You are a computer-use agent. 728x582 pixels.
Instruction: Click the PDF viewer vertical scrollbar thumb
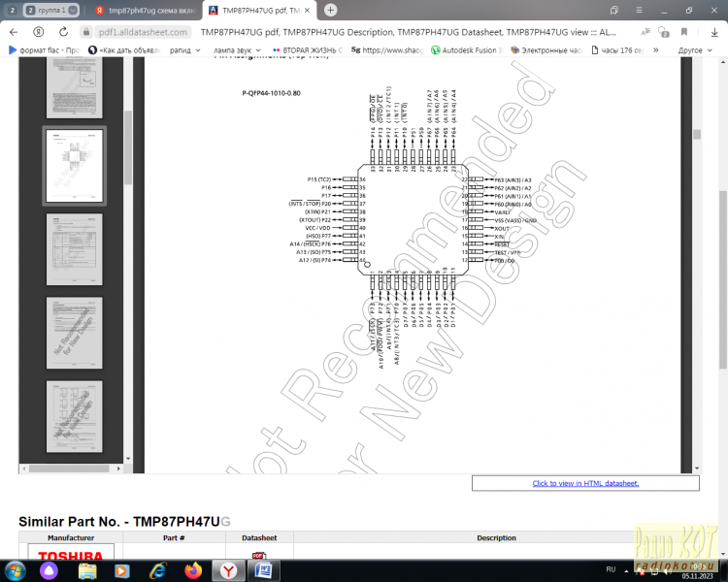tap(696, 134)
